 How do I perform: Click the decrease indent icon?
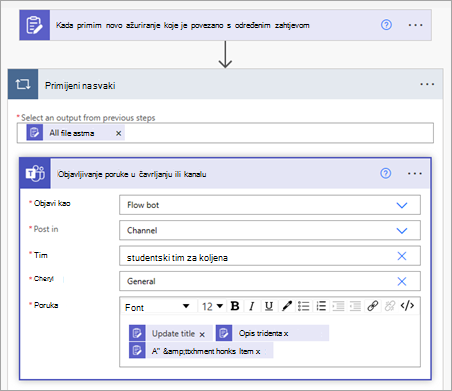click(x=338, y=306)
